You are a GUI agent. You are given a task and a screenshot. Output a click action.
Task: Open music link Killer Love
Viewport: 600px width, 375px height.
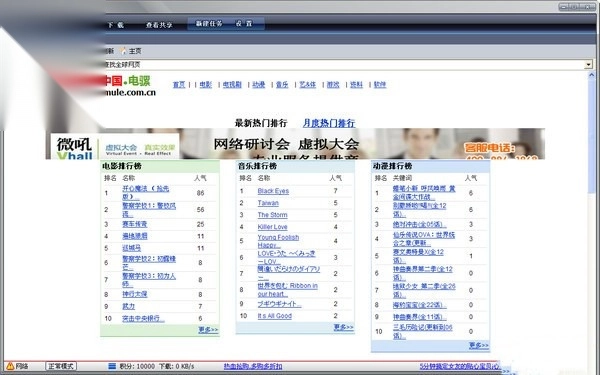click(272, 227)
